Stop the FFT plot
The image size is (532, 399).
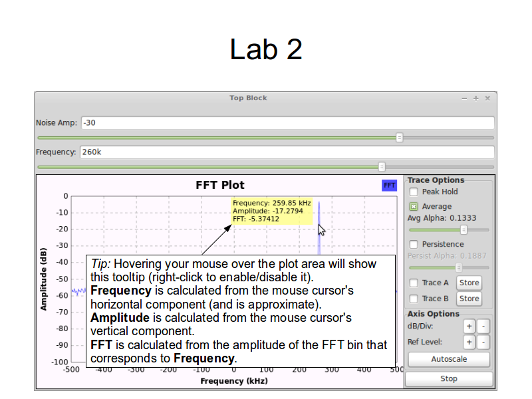pos(449,378)
